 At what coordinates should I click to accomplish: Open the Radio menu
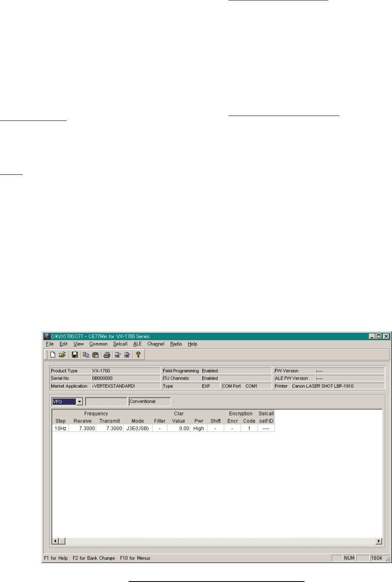click(176, 344)
